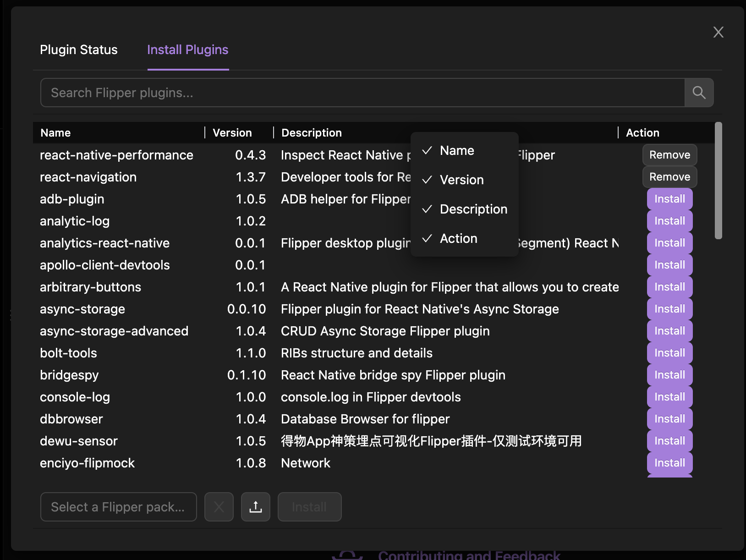Screen dimensions: 746x560
Task: Click version 0.1.10 in bridgespy row
Action: click(247, 375)
